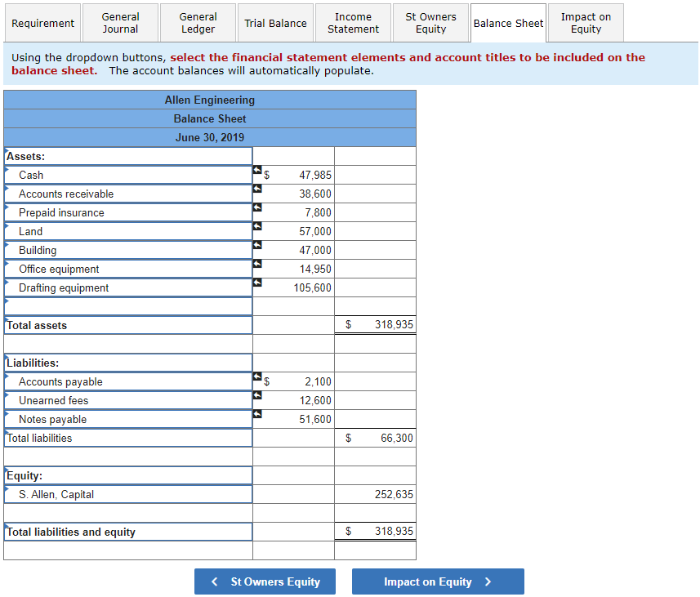The height and width of the screenshot is (597, 700).
Task: Click the undo icon beside the Building balance
Action: point(256,247)
